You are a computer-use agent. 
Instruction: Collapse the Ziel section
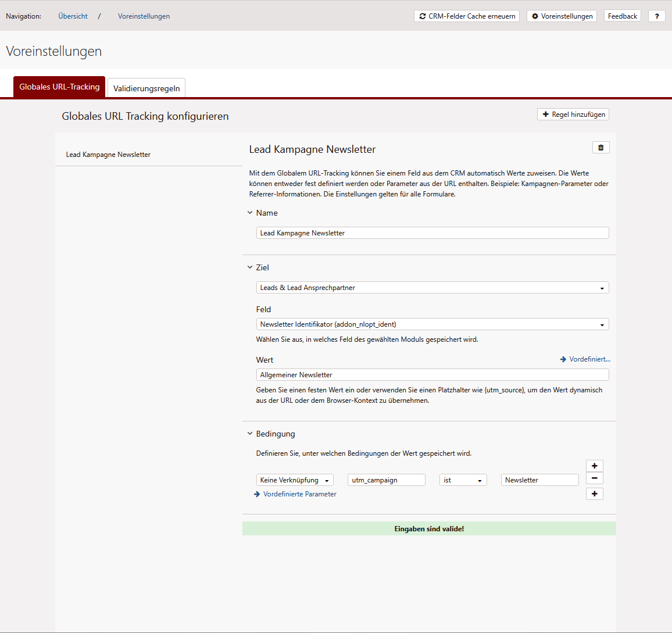250,267
